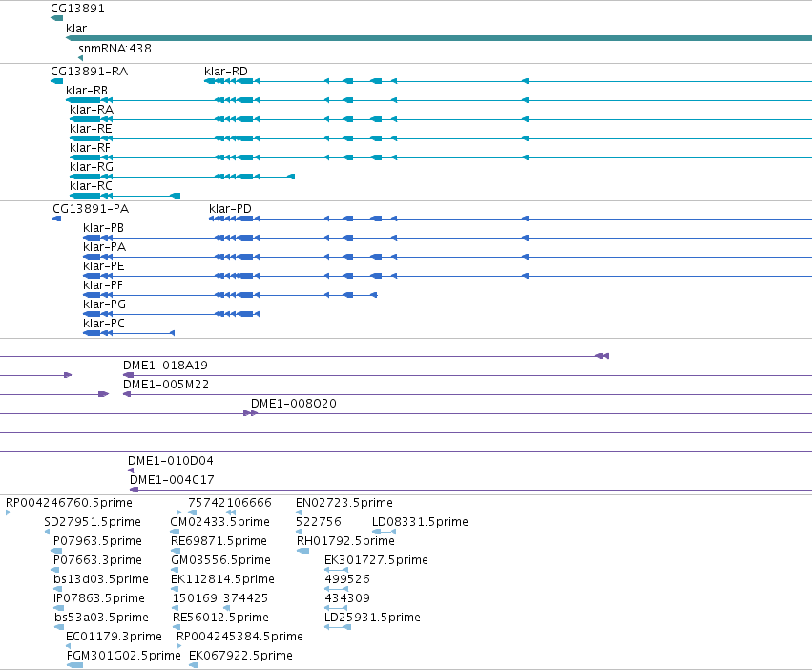Screen dimensions: 812x670
Task: Click the EK067922.5prime EST label
Action: click(x=240, y=656)
